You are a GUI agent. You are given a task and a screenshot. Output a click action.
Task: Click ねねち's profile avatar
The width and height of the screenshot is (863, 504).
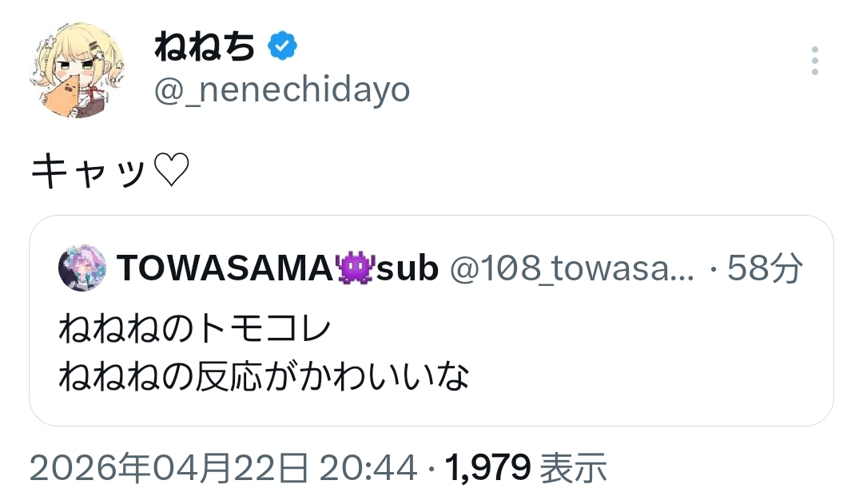(x=78, y=71)
